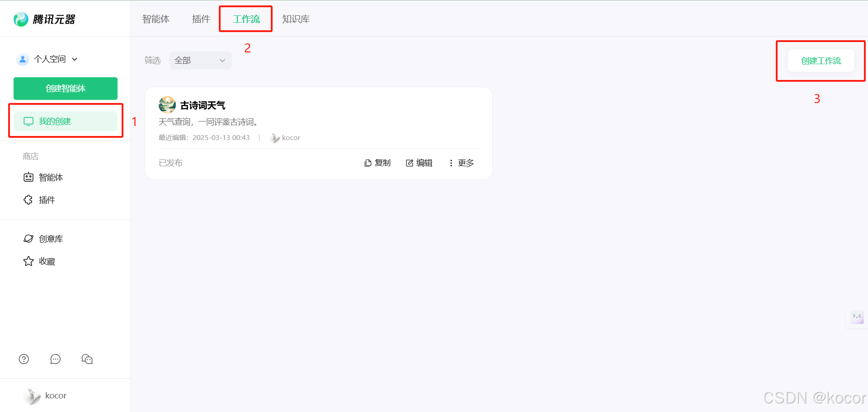Open the feedback chat bubble icon
The height and width of the screenshot is (412, 868).
pos(56,359)
